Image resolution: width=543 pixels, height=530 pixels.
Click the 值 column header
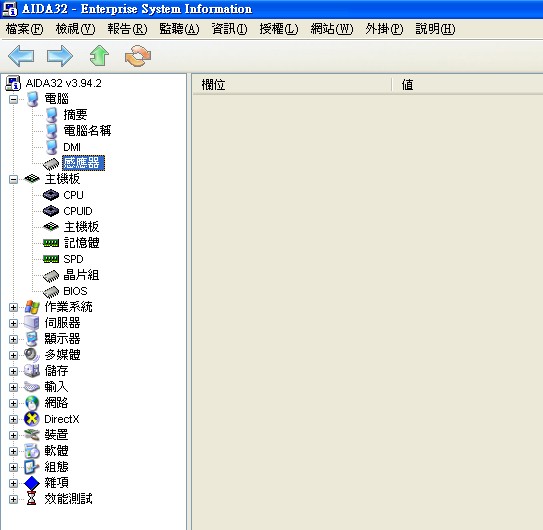coord(468,85)
